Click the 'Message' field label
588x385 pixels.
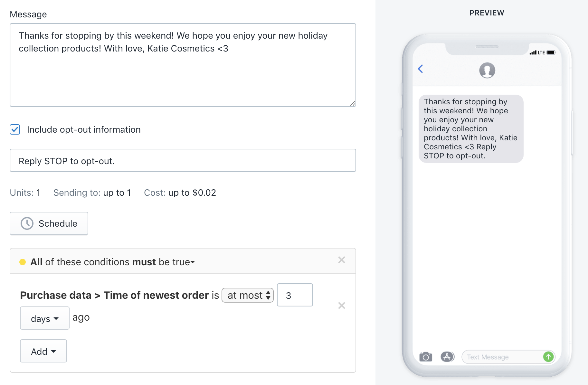pyautogui.click(x=28, y=14)
